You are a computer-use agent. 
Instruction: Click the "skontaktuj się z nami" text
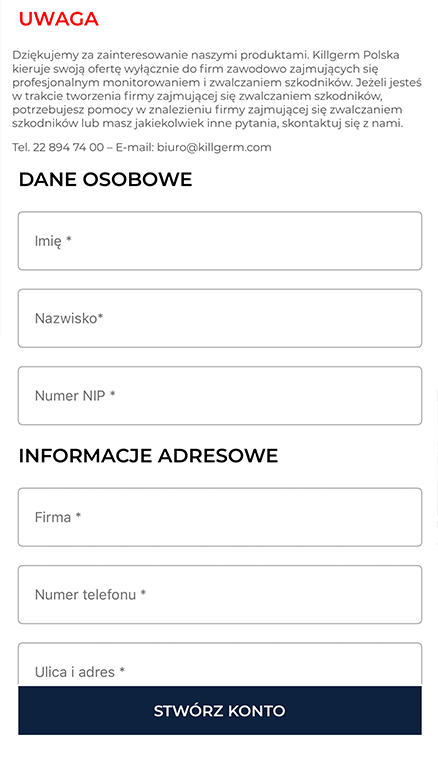(x=342, y=123)
